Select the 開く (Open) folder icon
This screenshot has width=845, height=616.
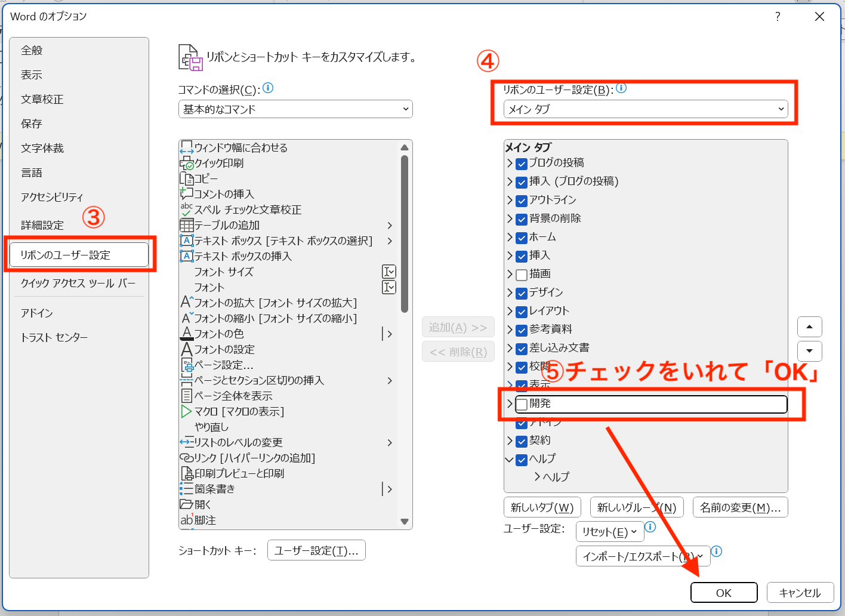[186, 504]
